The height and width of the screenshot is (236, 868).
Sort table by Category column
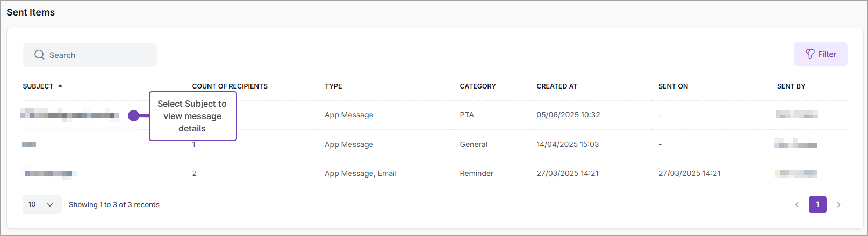477,86
